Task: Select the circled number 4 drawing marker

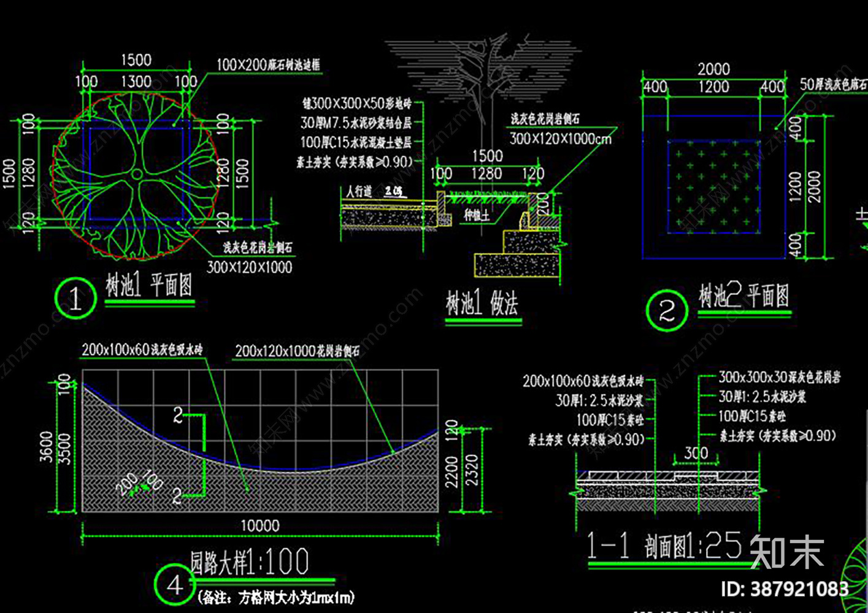Action: coord(174,585)
